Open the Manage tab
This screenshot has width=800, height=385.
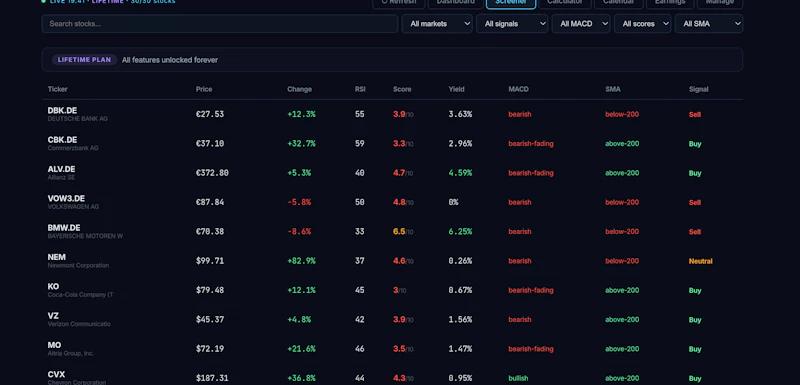click(719, 3)
